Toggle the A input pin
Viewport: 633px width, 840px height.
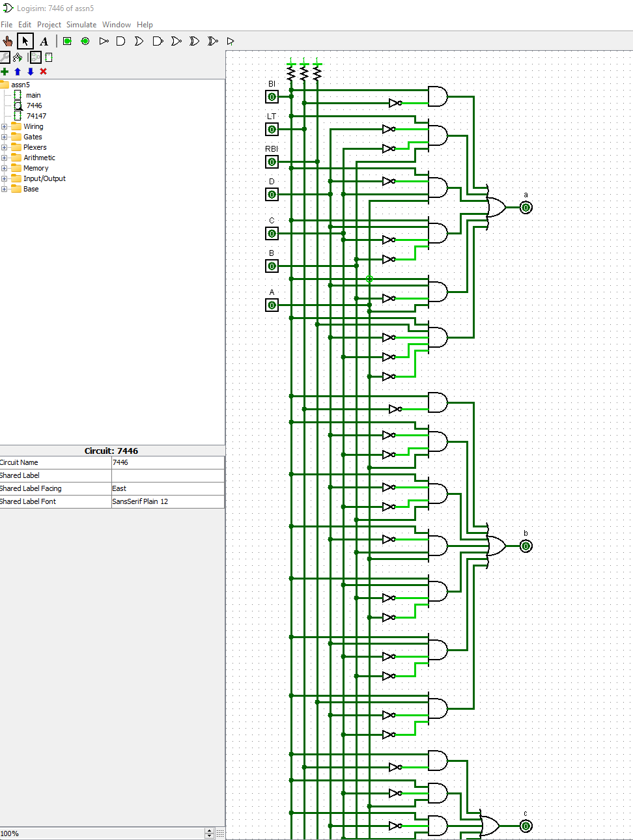pos(272,305)
